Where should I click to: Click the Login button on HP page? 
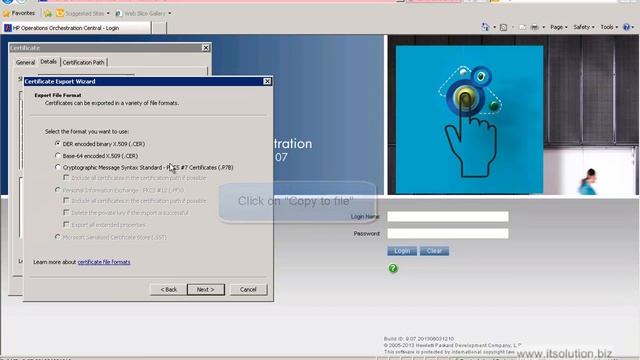[402, 251]
